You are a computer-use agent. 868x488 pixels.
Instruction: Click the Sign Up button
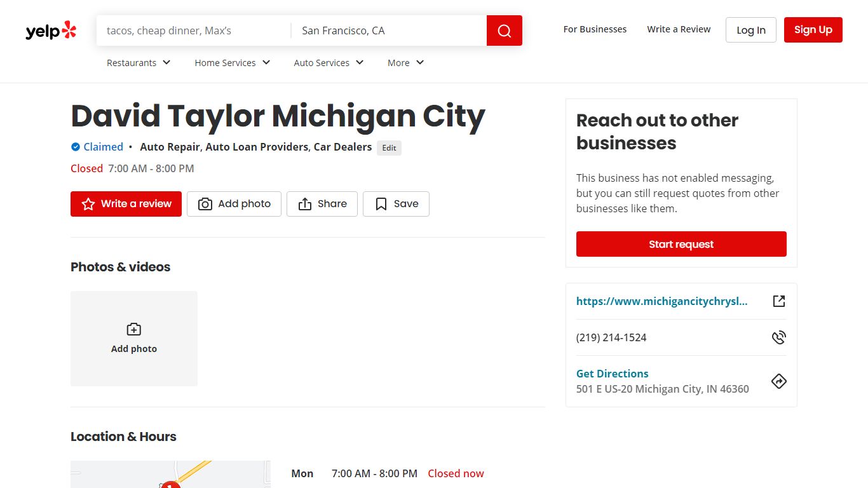[x=813, y=30]
